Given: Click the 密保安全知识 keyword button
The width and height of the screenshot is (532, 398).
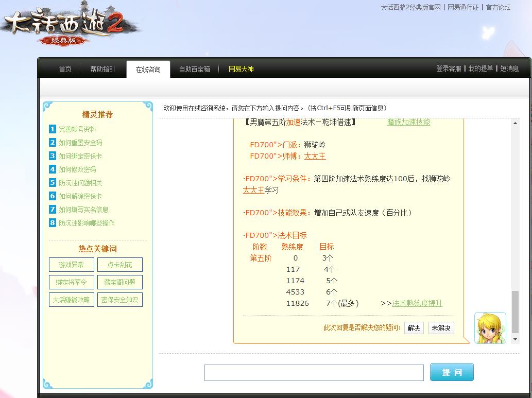Looking at the screenshot, I should (119, 300).
